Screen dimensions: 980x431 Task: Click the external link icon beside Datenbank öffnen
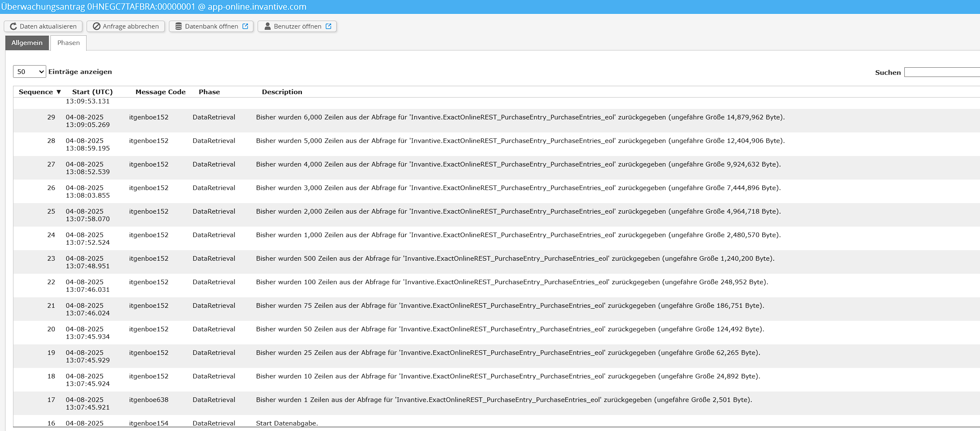point(245,26)
